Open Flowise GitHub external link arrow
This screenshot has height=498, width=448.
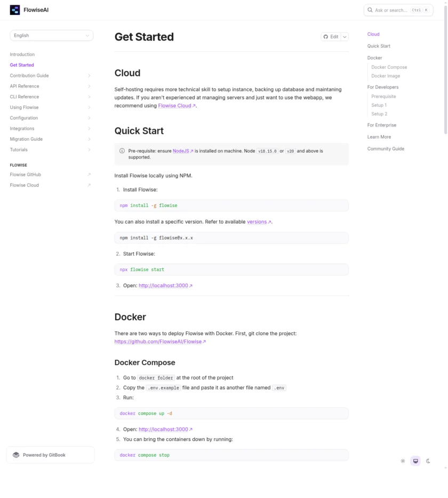[89, 175]
